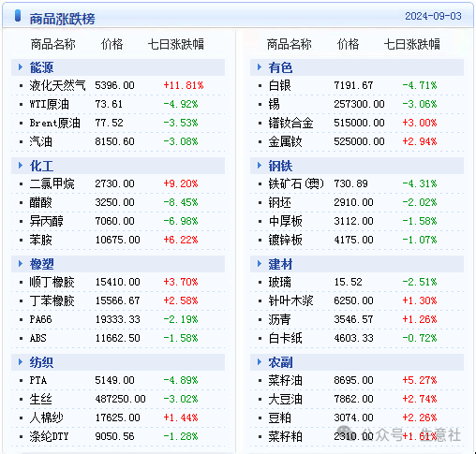Select the price 19333.33

pyautogui.click(x=118, y=319)
